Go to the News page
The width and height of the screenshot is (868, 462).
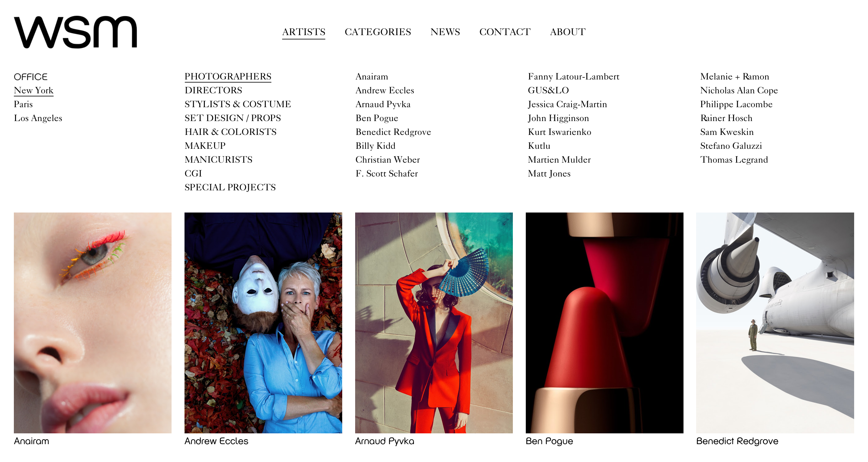[x=445, y=32]
